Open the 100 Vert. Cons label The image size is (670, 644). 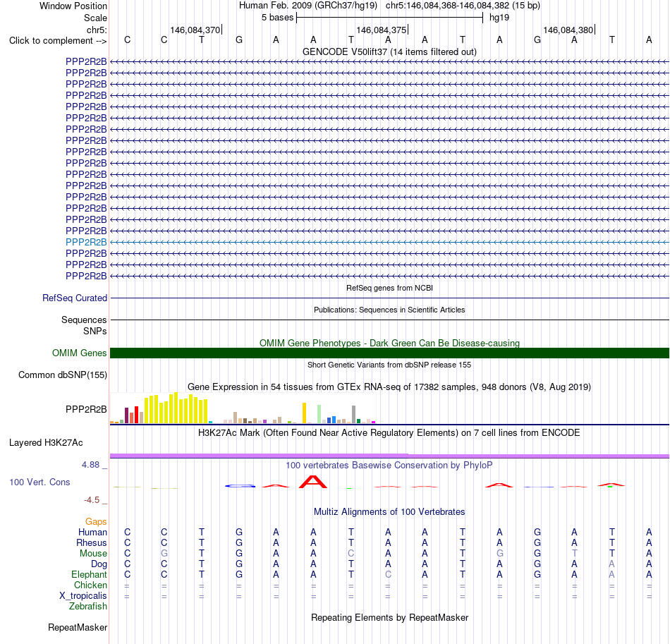[x=39, y=482]
